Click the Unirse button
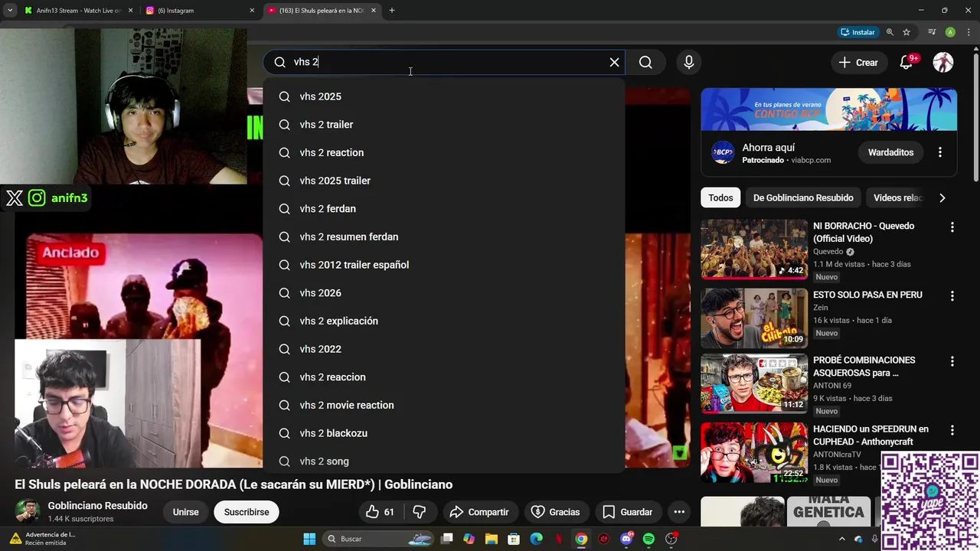Screen dimensions: 980x551 coord(185,512)
